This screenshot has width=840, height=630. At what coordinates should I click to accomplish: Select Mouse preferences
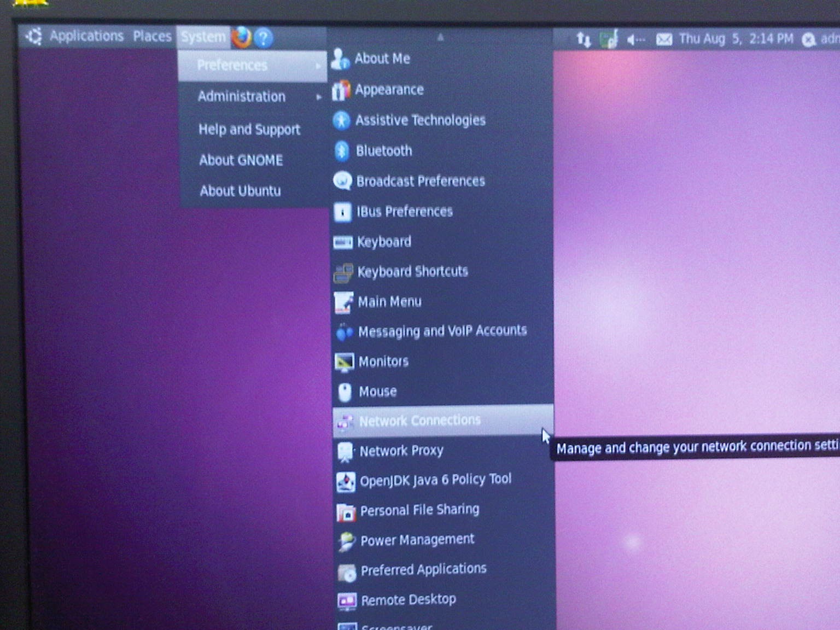(x=442, y=392)
